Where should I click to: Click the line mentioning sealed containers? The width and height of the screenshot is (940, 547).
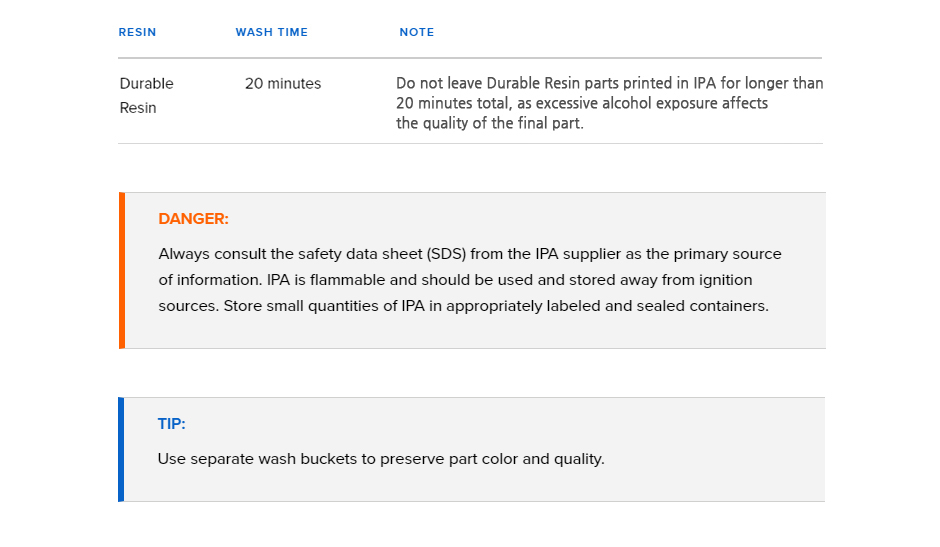pos(463,306)
